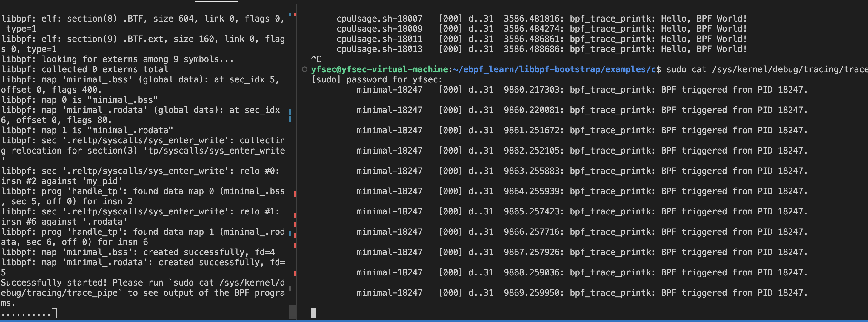
Task: Click the active tab underline at the top edge
Action: tap(216, 1)
